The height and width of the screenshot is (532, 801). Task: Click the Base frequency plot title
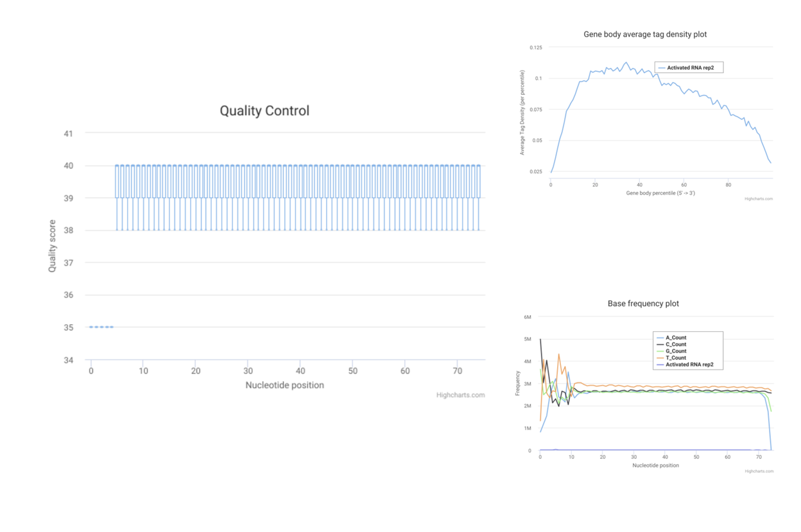pyautogui.click(x=643, y=304)
